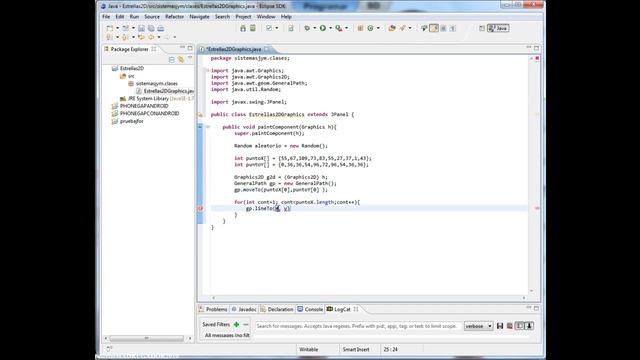The image size is (640, 360).
Task: Open the Navigate menu
Action: coord(199,17)
